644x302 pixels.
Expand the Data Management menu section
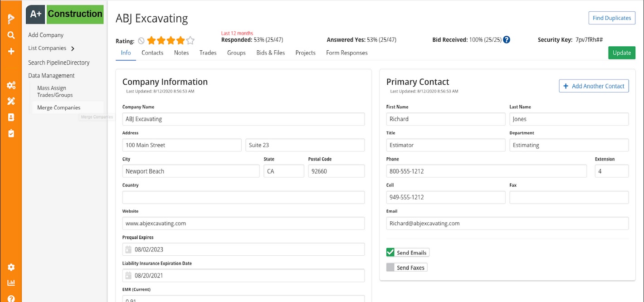click(x=51, y=76)
